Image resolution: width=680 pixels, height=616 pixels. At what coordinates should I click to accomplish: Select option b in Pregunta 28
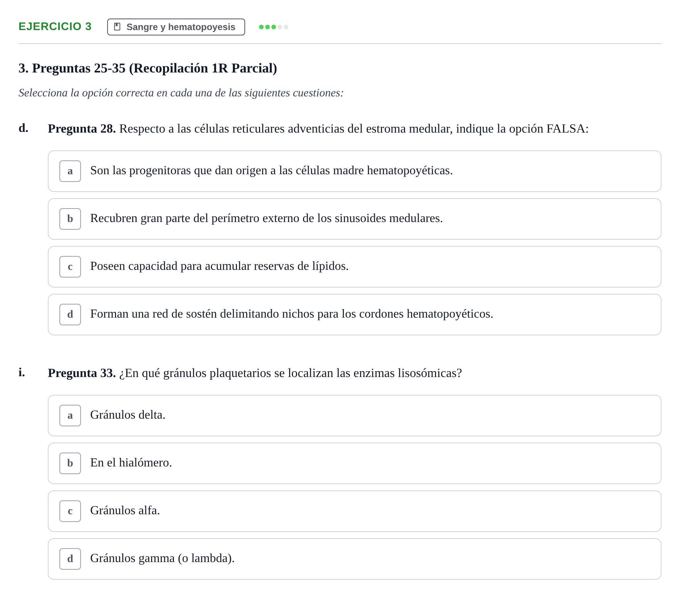coord(354,219)
